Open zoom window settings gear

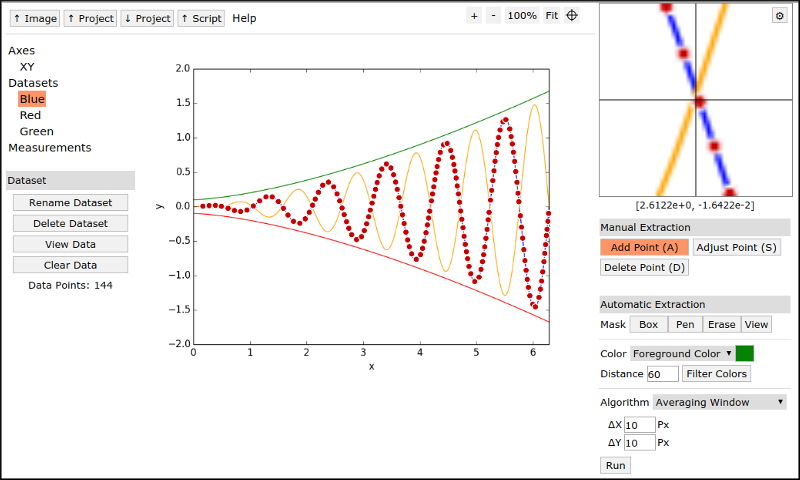pyautogui.click(x=780, y=16)
